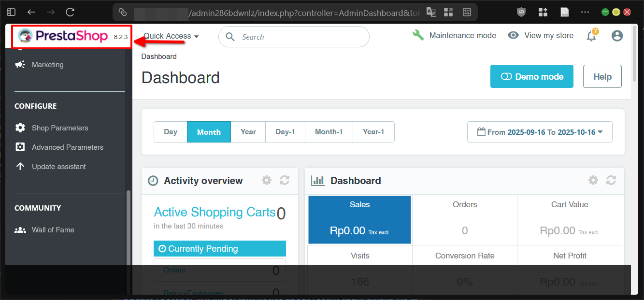Refresh the Activity overview panel
Image resolution: width=644 pixels, height=300 pixels.
point(284,180)
